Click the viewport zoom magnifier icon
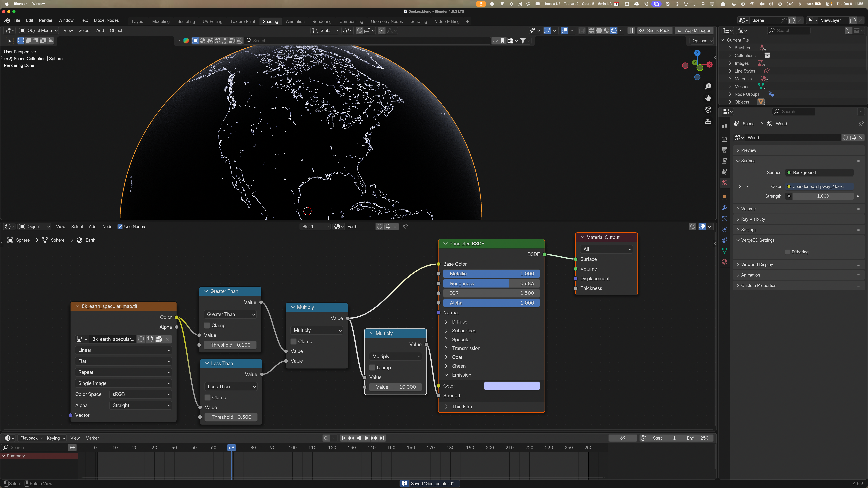 pos(708,86)
